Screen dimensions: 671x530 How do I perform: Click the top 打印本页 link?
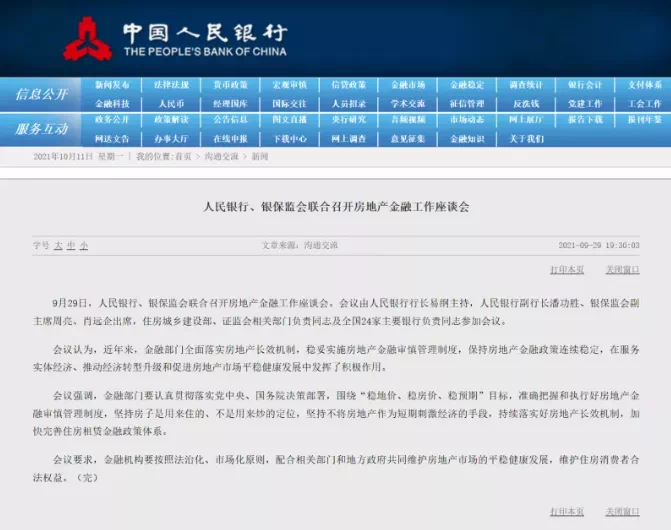pos(567,270)
